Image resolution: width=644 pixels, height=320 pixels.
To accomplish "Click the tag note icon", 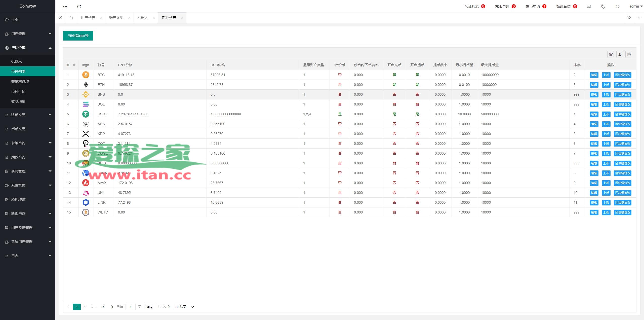I will point(603,7).
